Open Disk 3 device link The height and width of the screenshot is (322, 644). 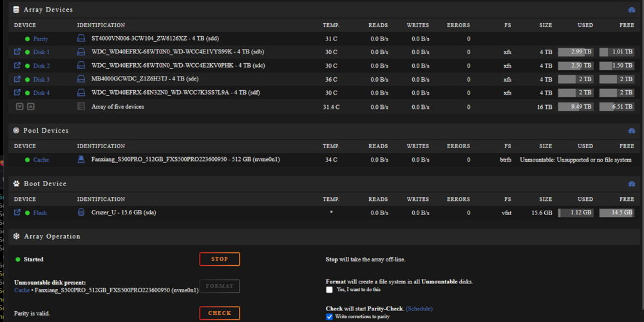[41, 80]
